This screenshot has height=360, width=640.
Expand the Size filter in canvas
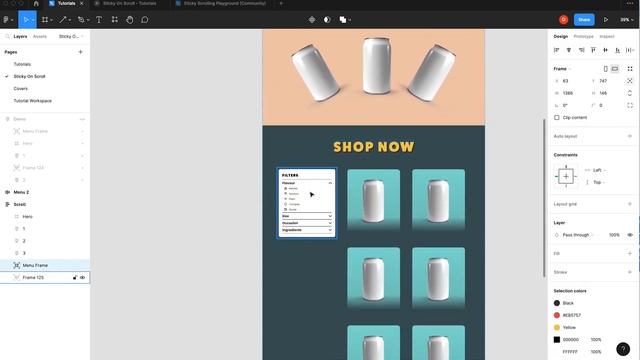[330, 216]
